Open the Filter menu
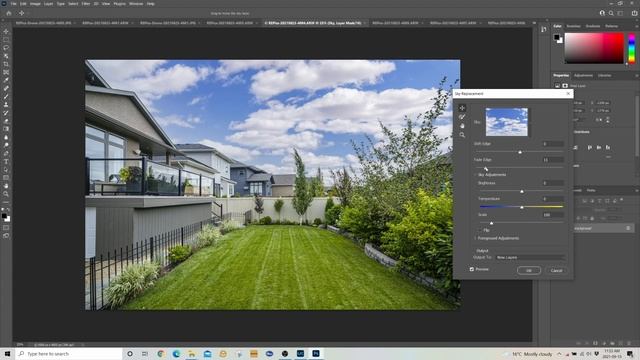The width and height of the screenshot is (640, 360). tap(86, 4)
